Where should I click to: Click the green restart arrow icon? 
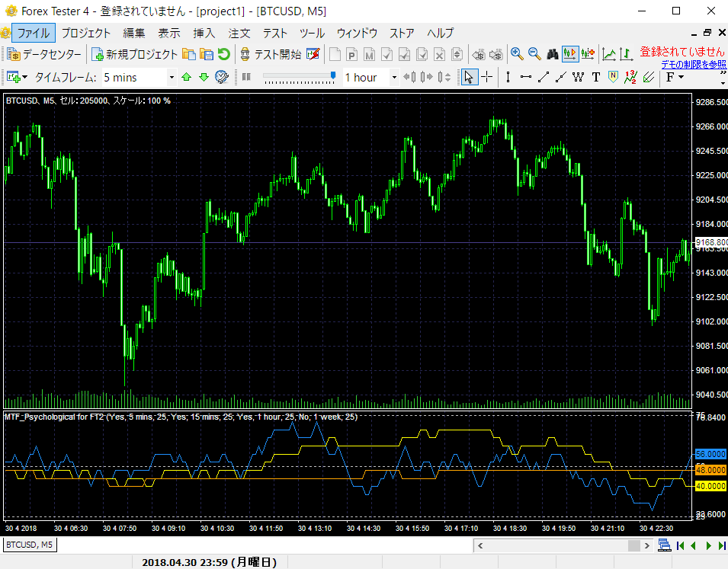click(x=223, y=54)
